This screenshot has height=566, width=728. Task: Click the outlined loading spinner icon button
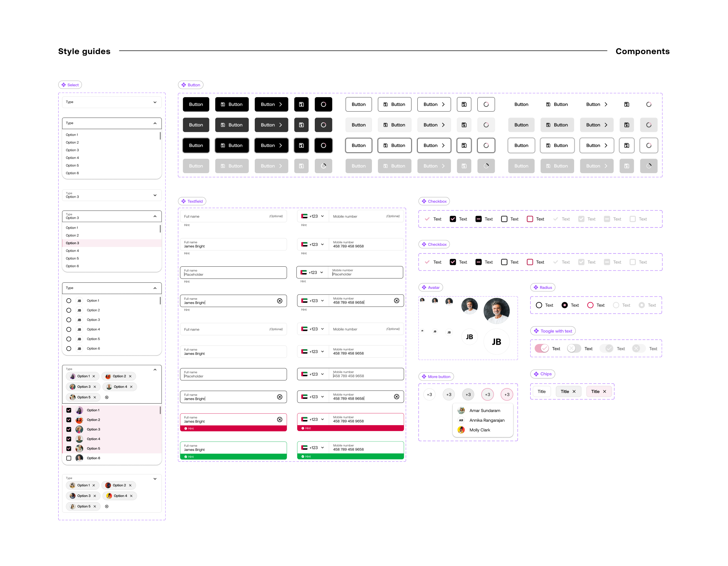pos(486,104)
